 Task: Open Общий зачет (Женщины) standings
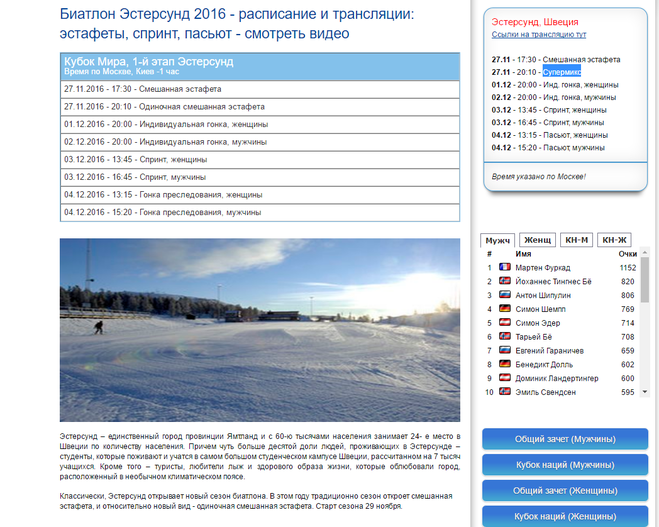point(564,491)
